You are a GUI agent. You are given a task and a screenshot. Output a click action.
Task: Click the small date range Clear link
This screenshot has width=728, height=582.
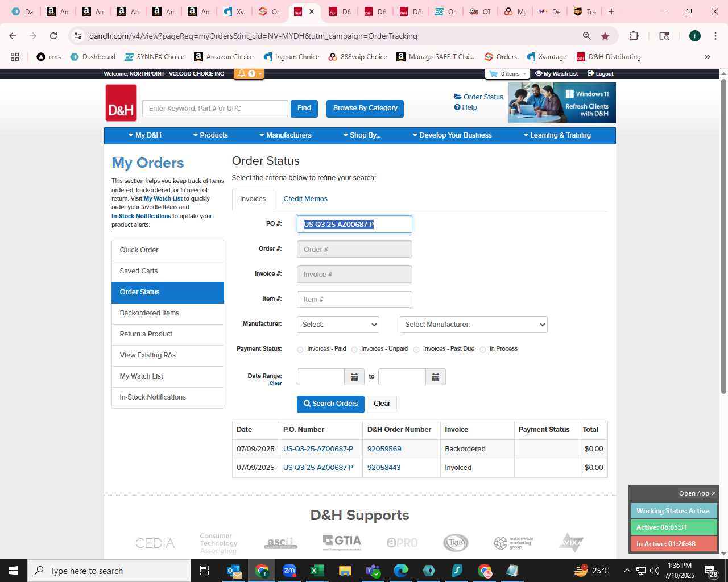point(275,384)
